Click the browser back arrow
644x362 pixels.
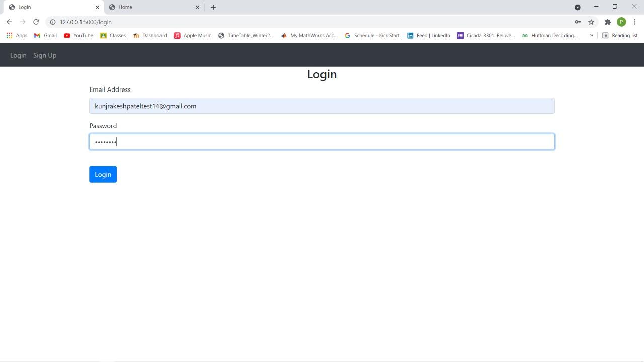9,22
